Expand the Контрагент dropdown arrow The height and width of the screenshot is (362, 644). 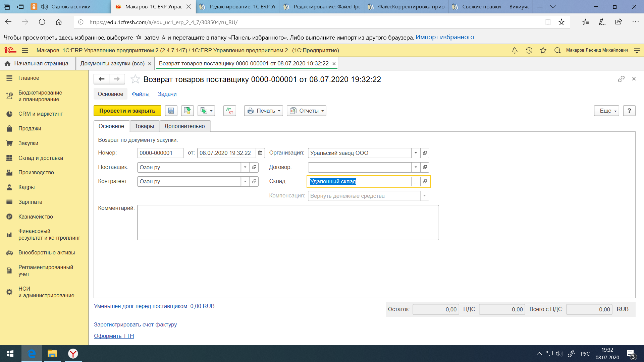[245, 181]
